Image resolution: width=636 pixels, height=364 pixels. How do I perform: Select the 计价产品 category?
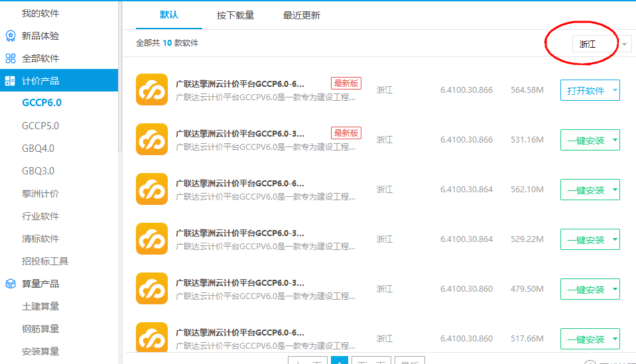tap(59, 80)
